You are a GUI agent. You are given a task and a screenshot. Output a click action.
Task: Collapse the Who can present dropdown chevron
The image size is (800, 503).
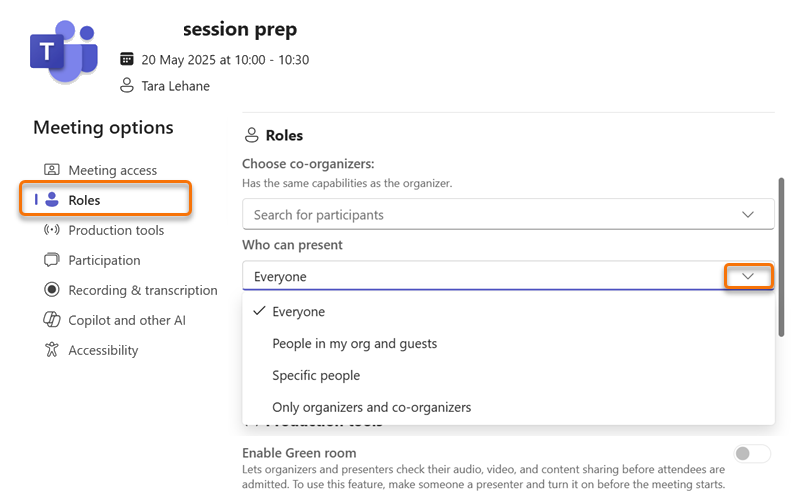[748, 276]
